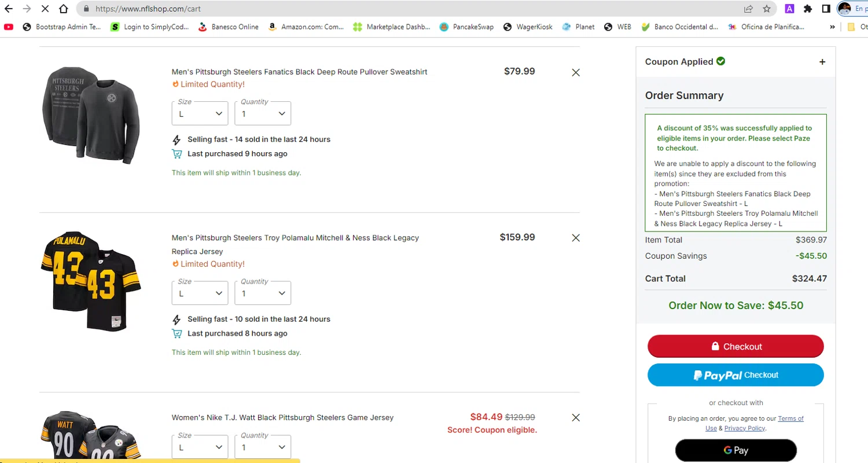Open the browser home page
This screenshot has width=868, height=463.
pyautogui.click(x=64, y=9)
